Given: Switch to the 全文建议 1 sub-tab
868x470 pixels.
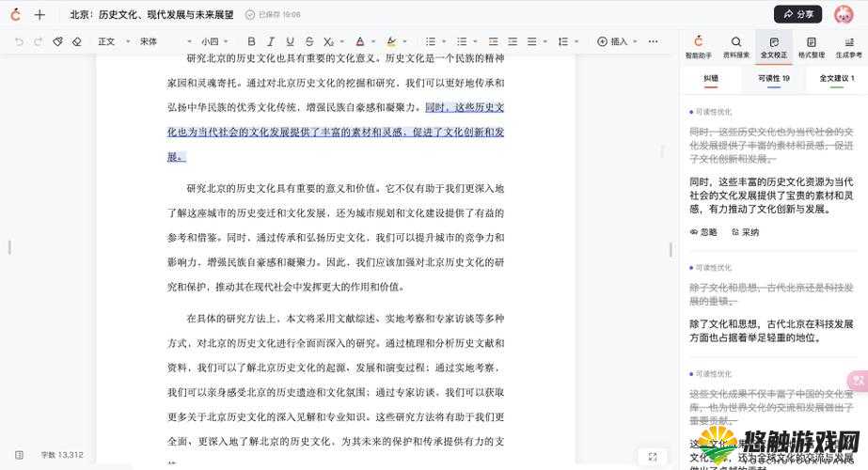Looking at the screenshot, I should pos(836,79).
